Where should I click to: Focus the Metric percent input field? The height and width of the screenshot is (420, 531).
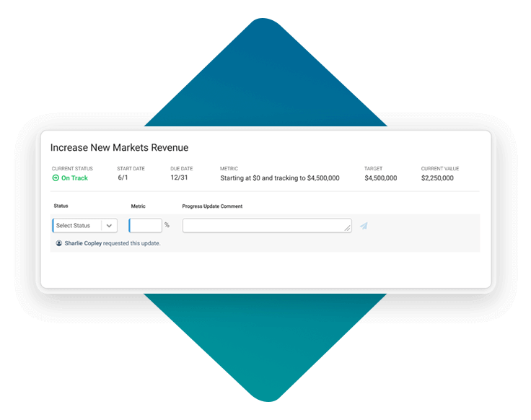(145, 226)
